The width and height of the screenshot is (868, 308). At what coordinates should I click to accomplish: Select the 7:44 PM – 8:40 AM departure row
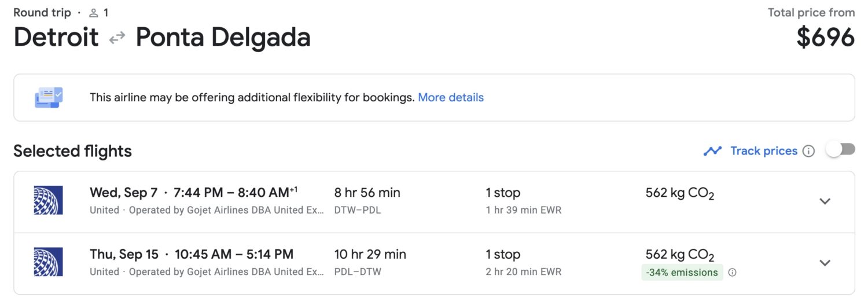(231, 192)
